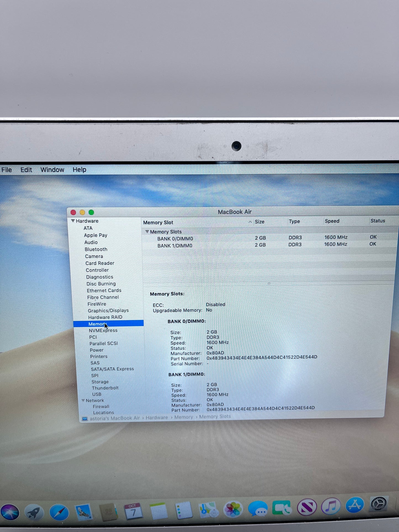Open Messages speech bubble icon

tap(258, 509)
